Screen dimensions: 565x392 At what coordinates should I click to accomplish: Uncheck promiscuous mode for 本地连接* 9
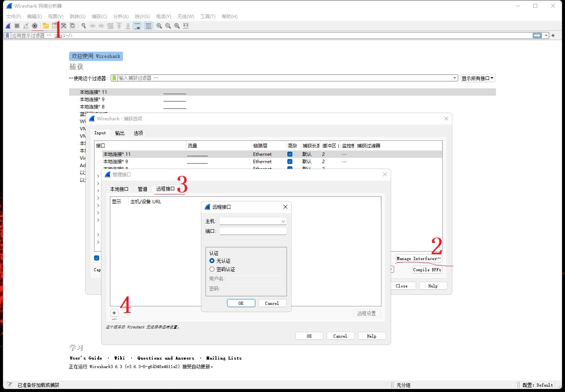tap(290, 162)
